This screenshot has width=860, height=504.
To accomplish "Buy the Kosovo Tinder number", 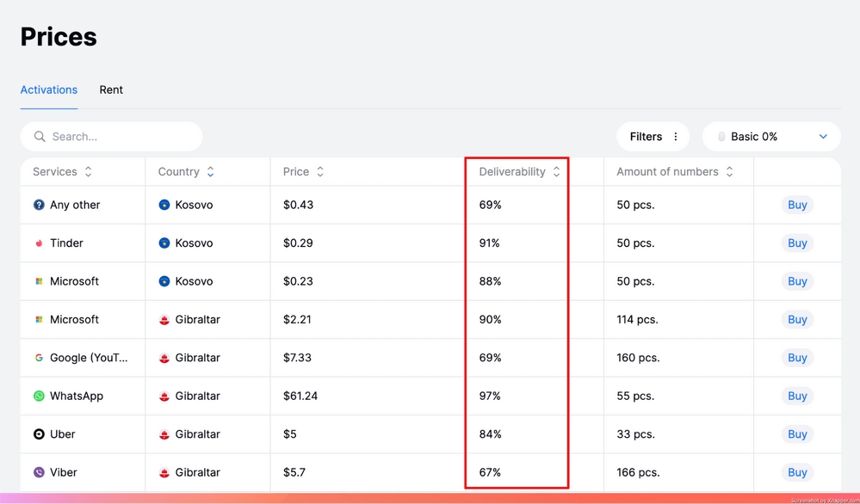I will 797,243.
